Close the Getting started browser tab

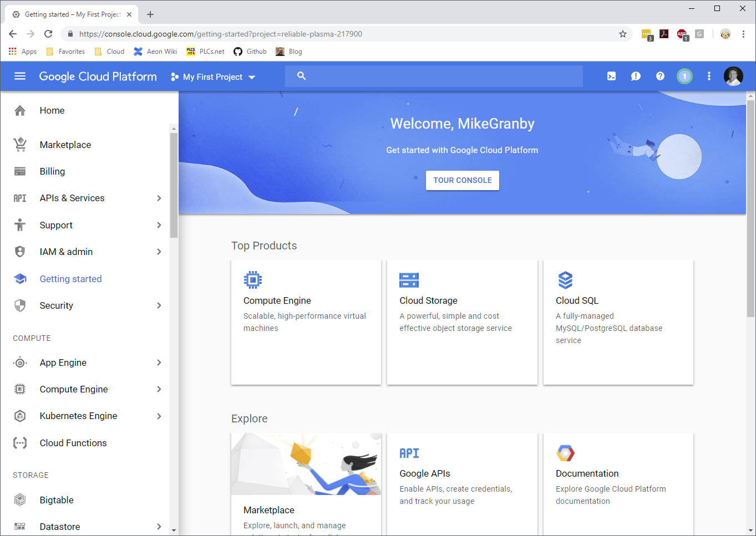tap(129, 14)
